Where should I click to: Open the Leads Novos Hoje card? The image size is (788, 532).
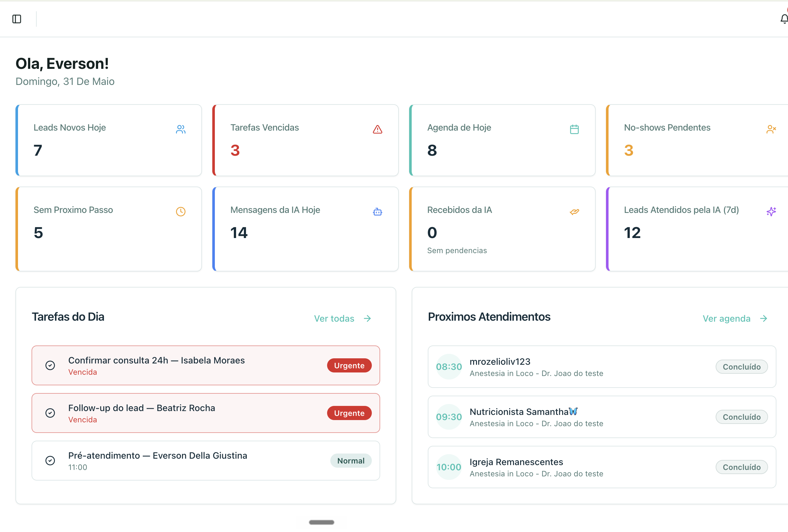coord(108,140)
